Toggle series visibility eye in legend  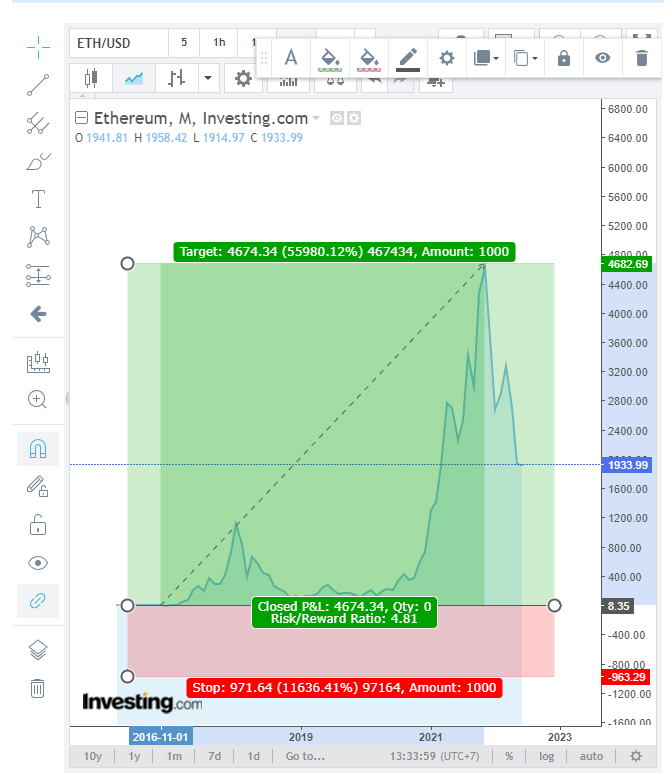pyautogui.click(x=337, y=118)
